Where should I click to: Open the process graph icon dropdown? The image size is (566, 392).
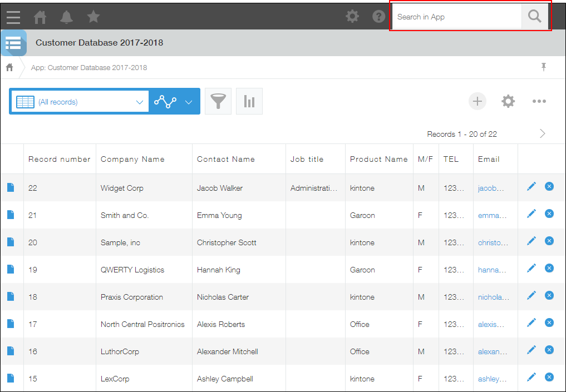coord(174,102)
